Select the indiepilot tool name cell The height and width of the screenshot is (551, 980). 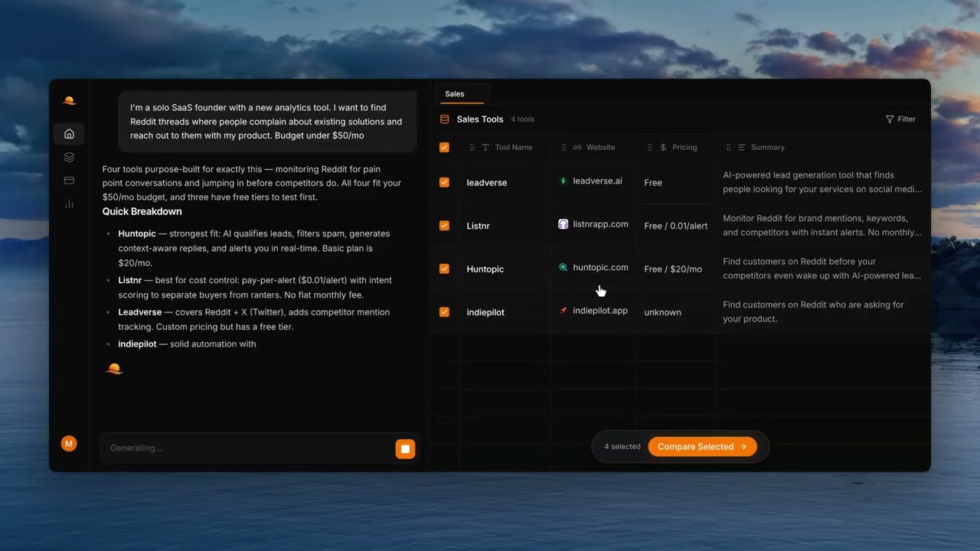(485, 312)
